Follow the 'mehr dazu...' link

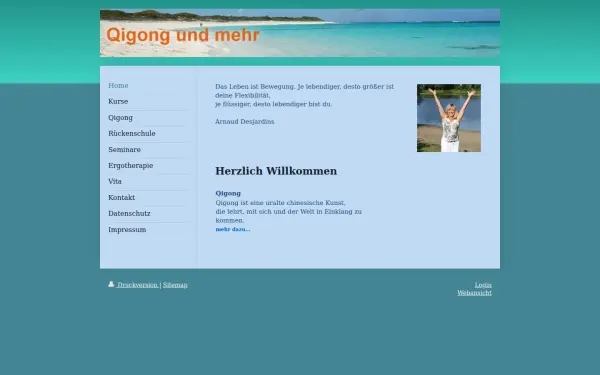233,229
